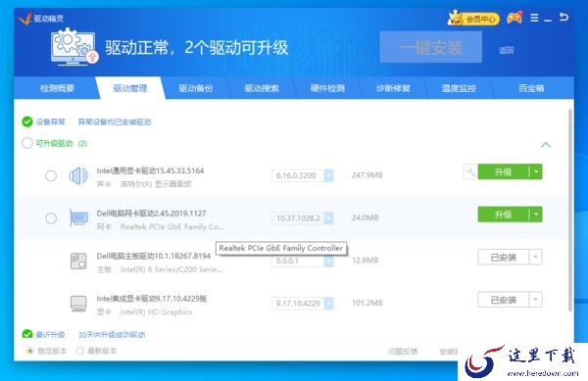Select the Intel通用显卡驱动 row checkbox

tap(51, 175)
